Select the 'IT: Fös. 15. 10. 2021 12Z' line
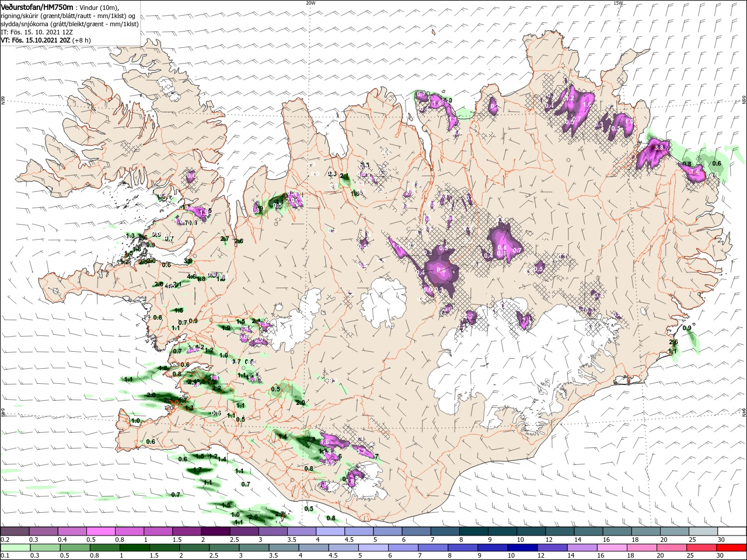Screen dimensions: 747x560 (x=37, y=32)
